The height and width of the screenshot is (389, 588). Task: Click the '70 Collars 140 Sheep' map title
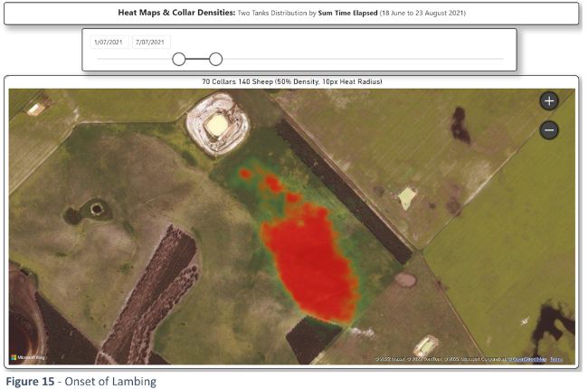[292, 81]
